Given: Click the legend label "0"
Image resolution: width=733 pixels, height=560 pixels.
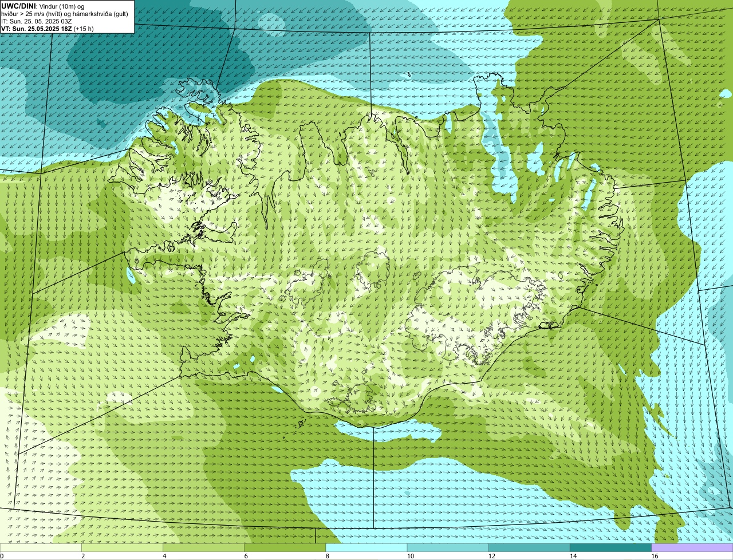Looking at the screenshot, I should click(2, 556).
